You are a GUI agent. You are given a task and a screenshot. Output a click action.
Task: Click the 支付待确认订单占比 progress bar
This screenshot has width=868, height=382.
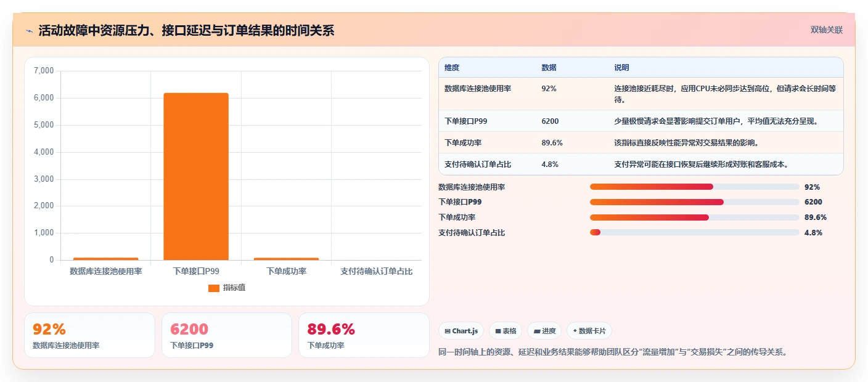coord(694,232)
